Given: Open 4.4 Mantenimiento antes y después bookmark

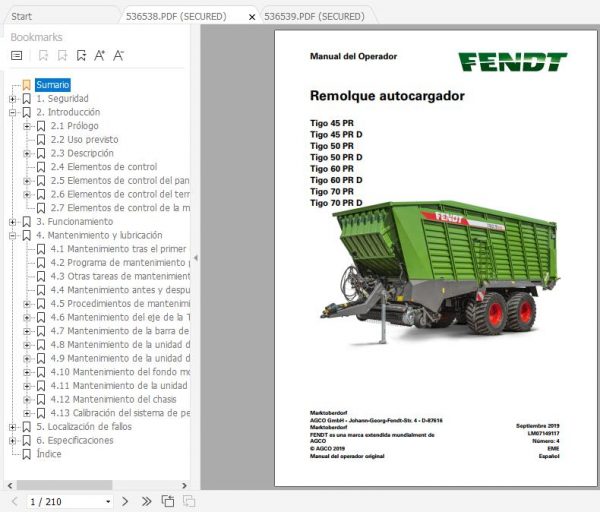Looking at the screenshot, I should point(120,290).
